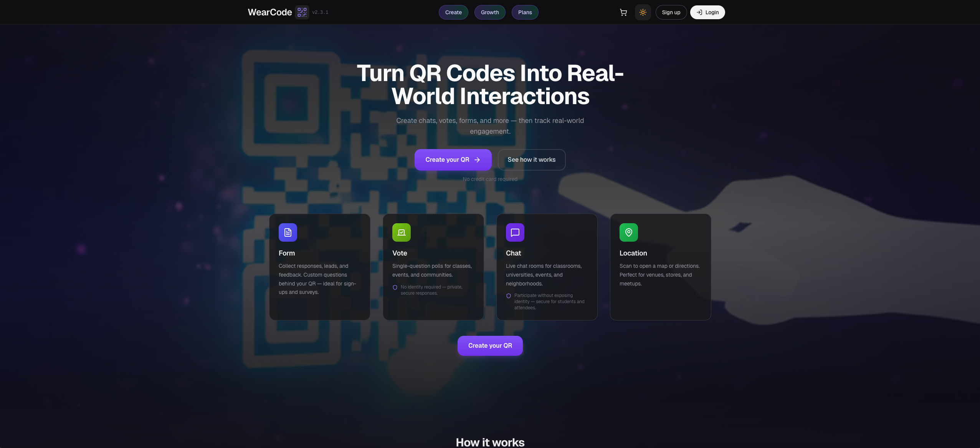This screenshot has width=980, height=448.
Task: Click the Chat speech bubble icon
Action: point(514,232)
